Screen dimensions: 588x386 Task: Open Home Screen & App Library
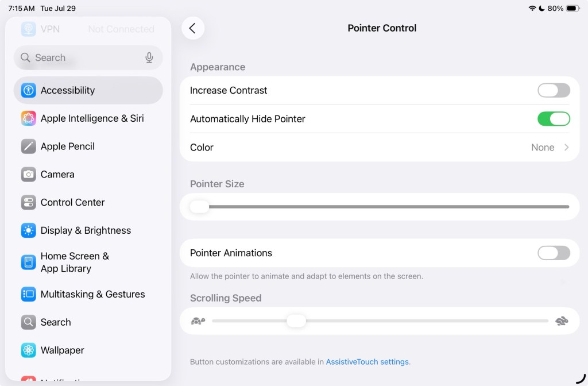tap(75, 263)
